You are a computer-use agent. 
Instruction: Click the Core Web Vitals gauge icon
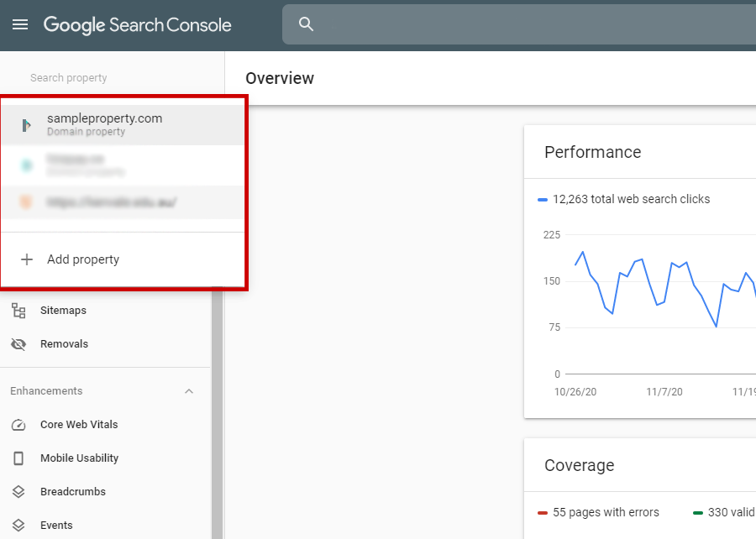point(18,425)
